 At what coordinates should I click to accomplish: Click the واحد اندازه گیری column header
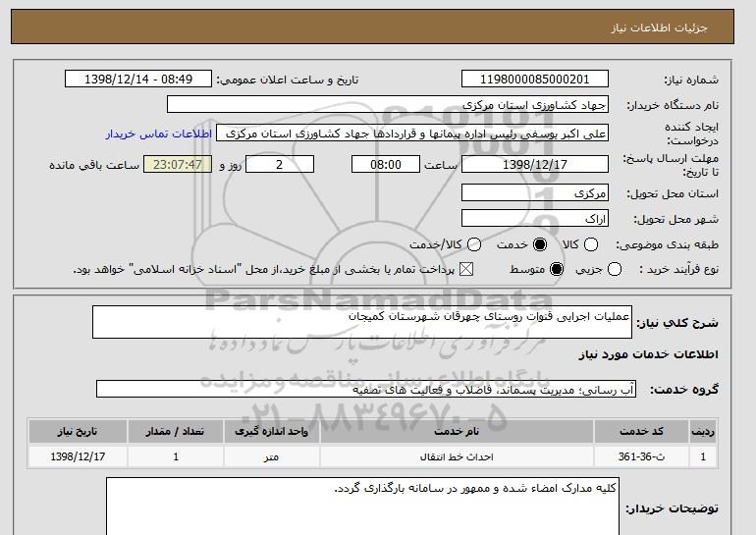[x=271, y=431]
